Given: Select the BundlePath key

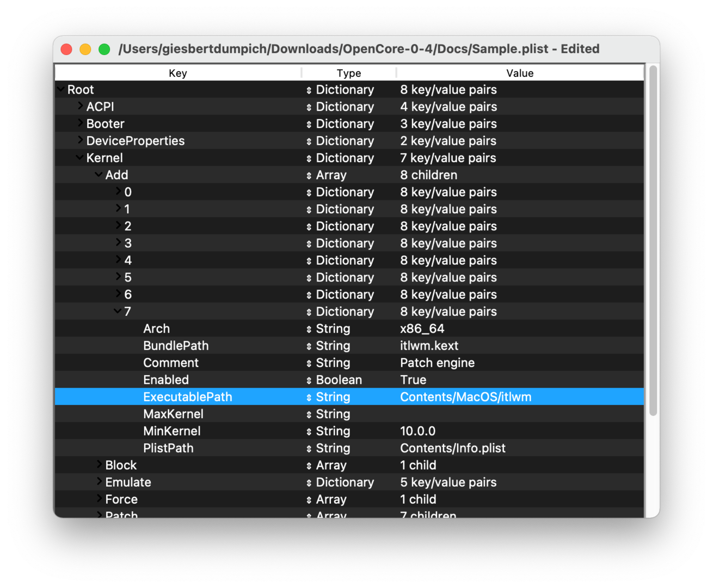Looking at the screenshot, I should tap(176, 346).
